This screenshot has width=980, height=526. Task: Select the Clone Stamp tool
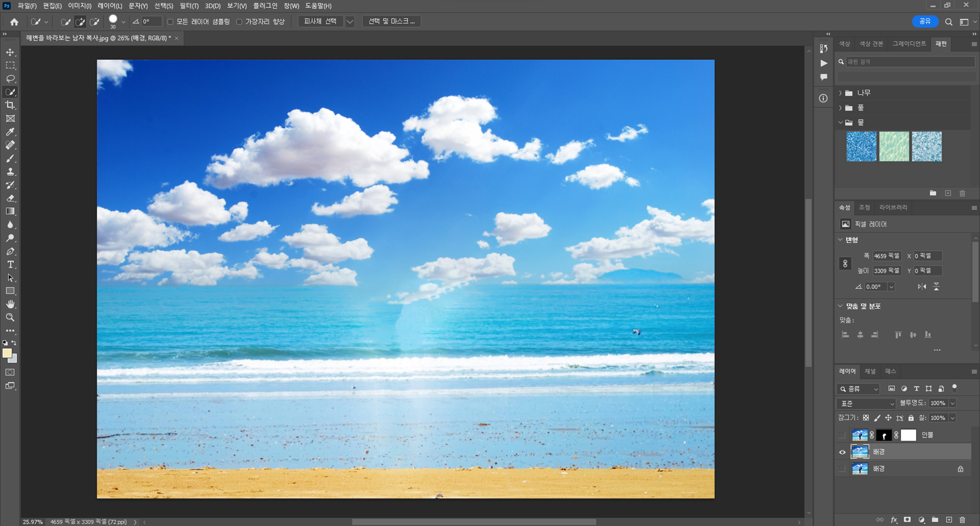10,172
